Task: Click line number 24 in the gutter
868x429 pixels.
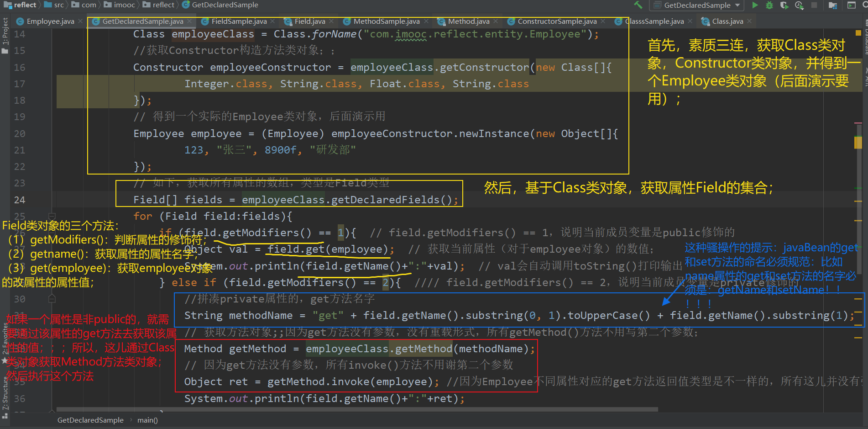Action: pos(19,200)
